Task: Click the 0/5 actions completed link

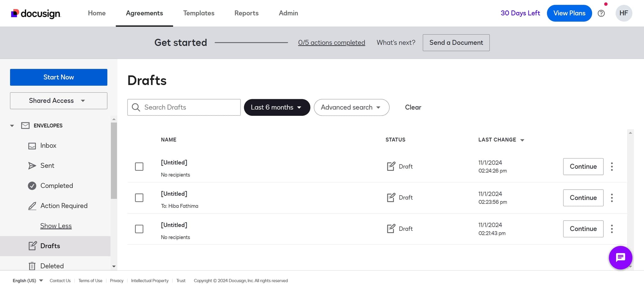Action: [x=331, y=43]
